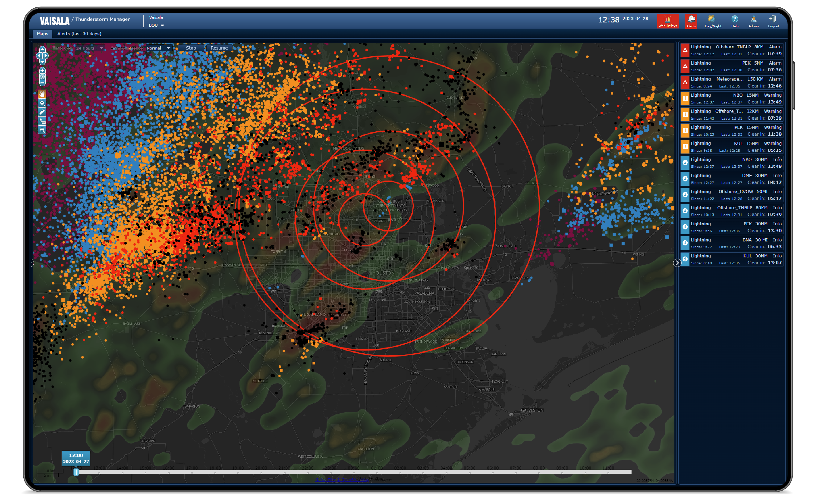Click the globe full-extent icon
The height and width of the screenshot is (504, 815).
pos(42,77)
